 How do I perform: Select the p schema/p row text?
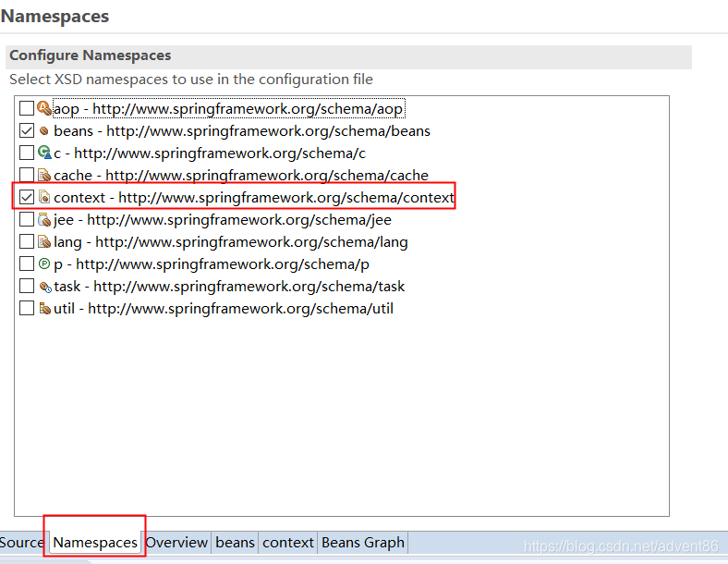(x=212, y=264)
